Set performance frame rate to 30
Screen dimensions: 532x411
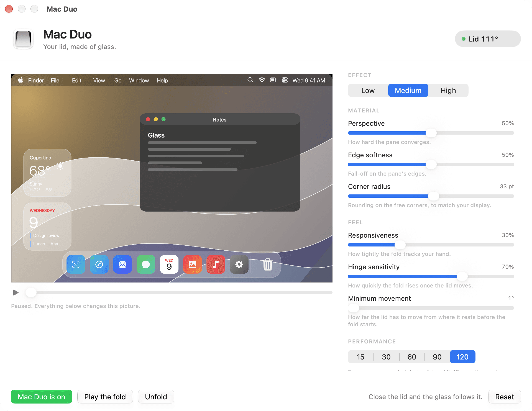386,357
